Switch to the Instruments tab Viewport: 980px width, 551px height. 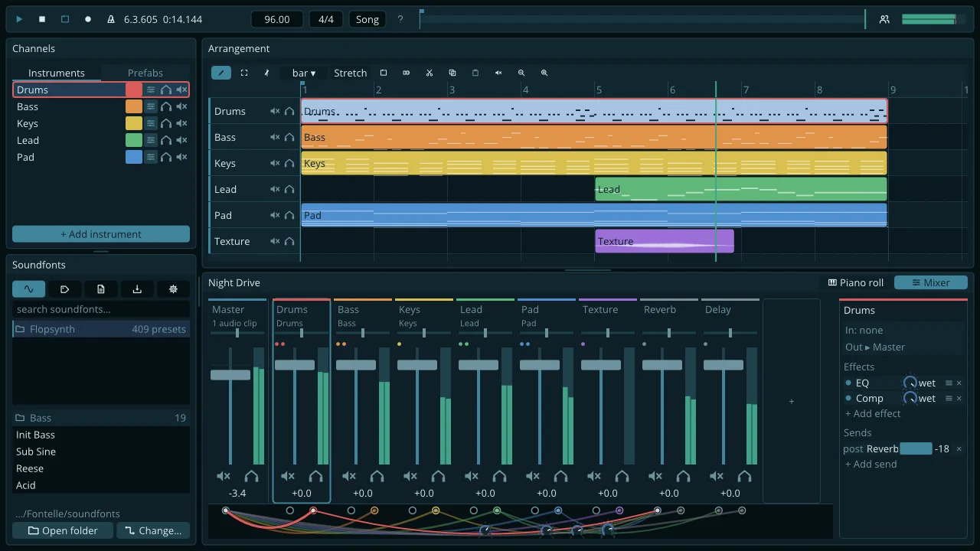click(57, 73)
